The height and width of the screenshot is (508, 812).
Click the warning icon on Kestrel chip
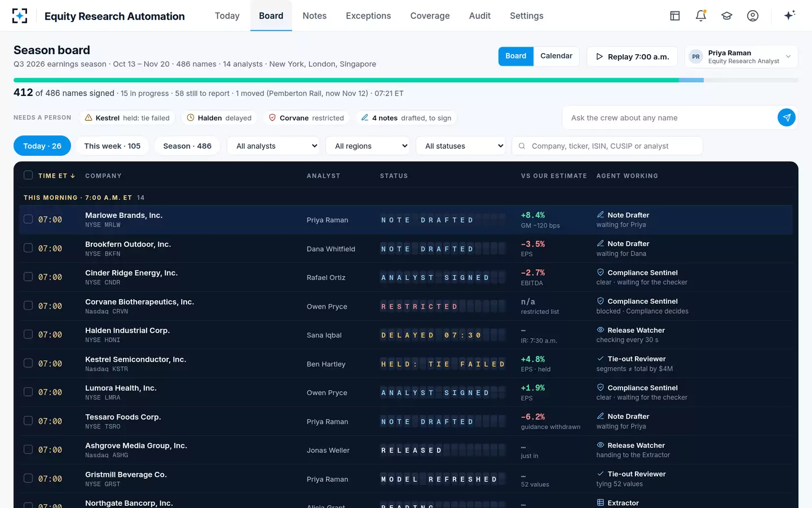89,118
